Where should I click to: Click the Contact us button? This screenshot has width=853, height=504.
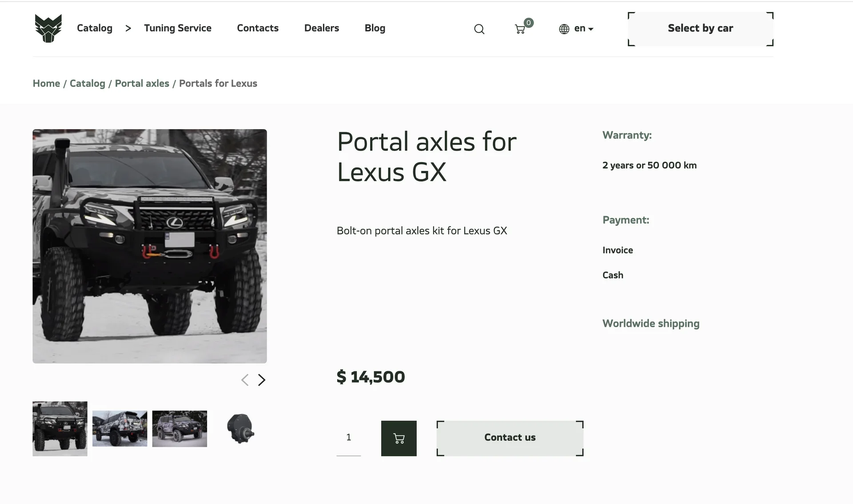pyautogui.click(x=510, y=438)
